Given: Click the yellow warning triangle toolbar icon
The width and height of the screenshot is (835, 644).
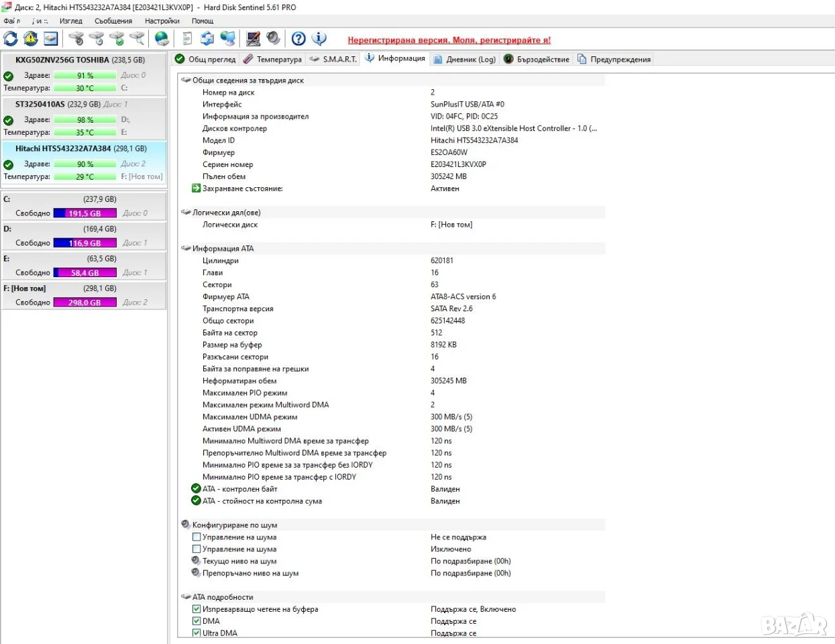Looking at the screenshot, I should pos(31,38).
